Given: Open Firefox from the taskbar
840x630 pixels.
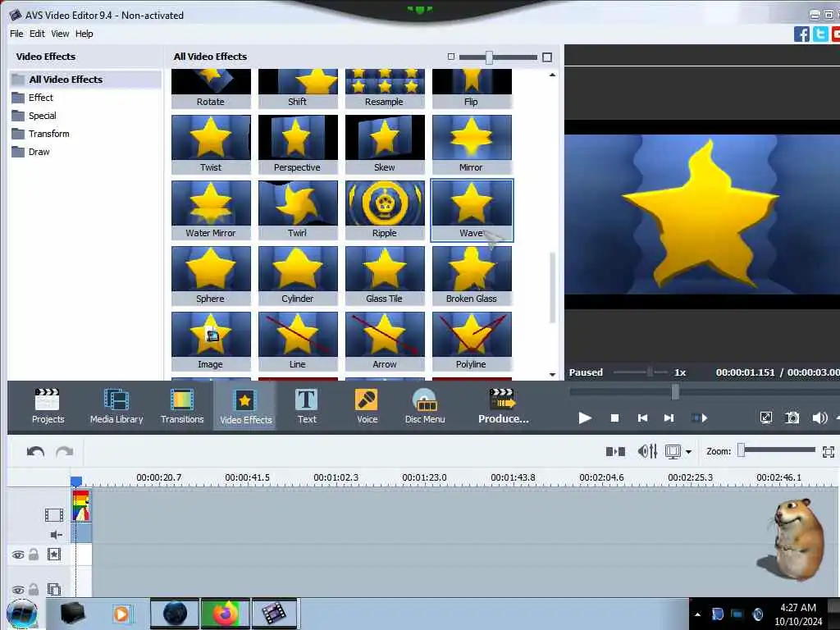Looking at the screenshot, I should pyautogui.click(x=225, y=614).
